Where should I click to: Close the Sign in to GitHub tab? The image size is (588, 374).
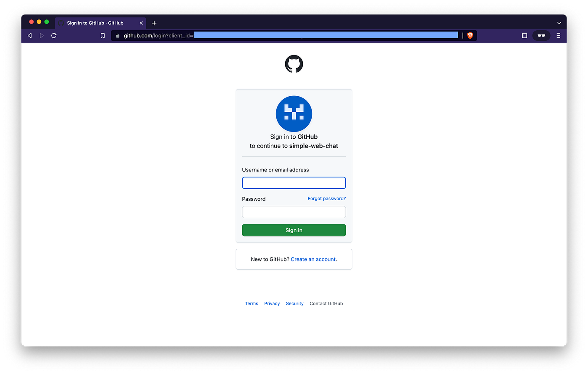coord(141,23)
